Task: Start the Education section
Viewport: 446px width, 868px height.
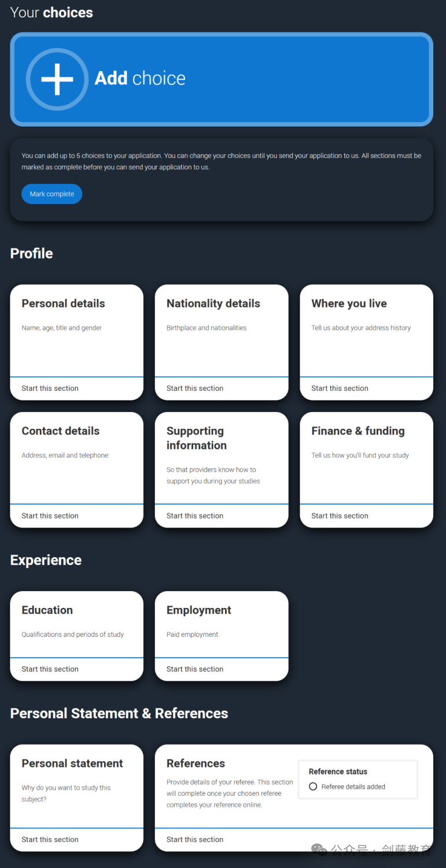Action: (50, 669)
